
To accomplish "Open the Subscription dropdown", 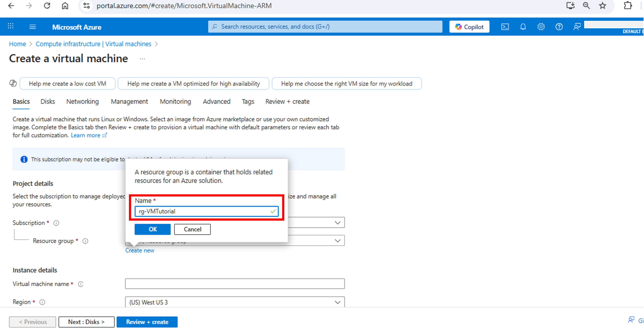I will click(x=337, y=222).
